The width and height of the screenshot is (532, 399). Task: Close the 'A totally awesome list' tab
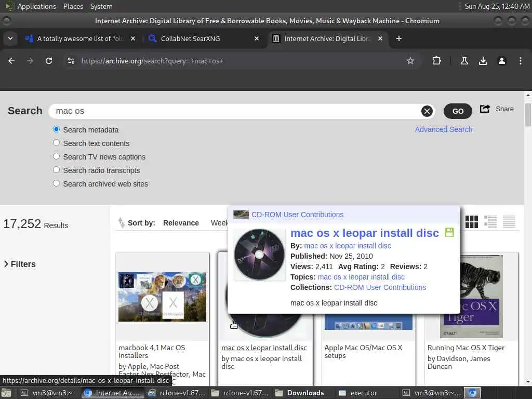tap(133, 38)
